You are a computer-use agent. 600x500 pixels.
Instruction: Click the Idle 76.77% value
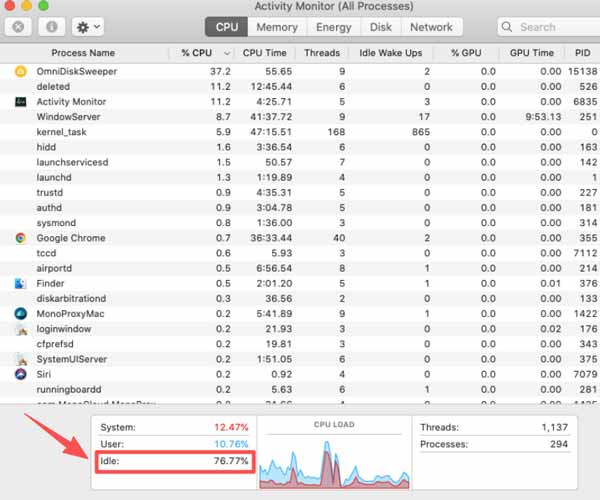point(231,461)
